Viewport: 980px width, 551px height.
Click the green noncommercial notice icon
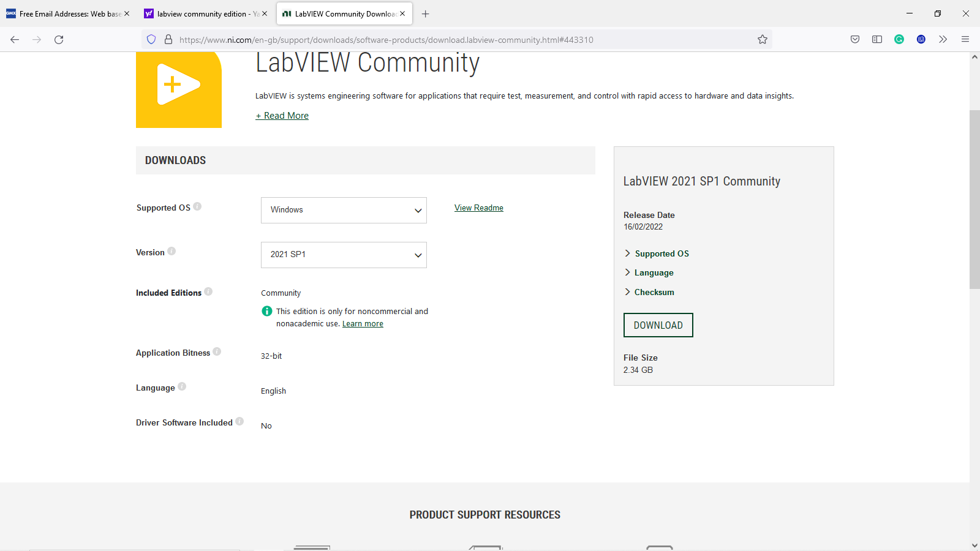click(x=267, y=311)
